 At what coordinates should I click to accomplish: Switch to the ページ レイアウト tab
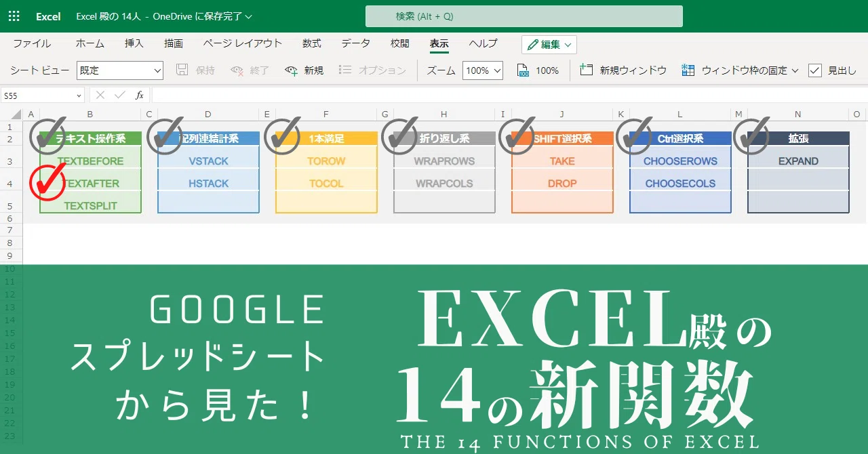242,43
